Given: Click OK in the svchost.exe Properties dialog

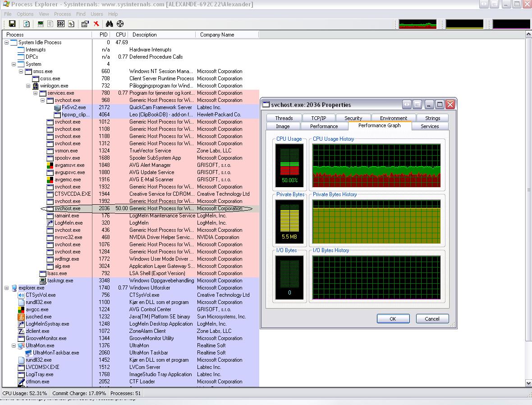Looking at the screenshot, I should [393, 319].
